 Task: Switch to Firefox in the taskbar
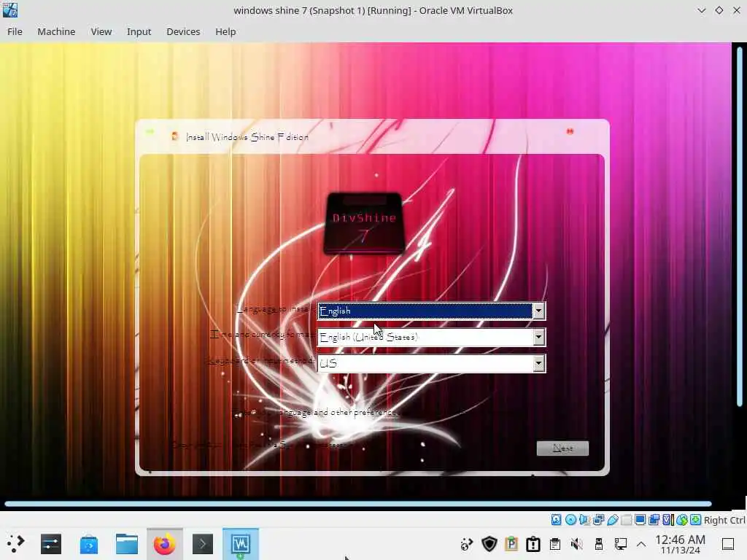(164, 544)
